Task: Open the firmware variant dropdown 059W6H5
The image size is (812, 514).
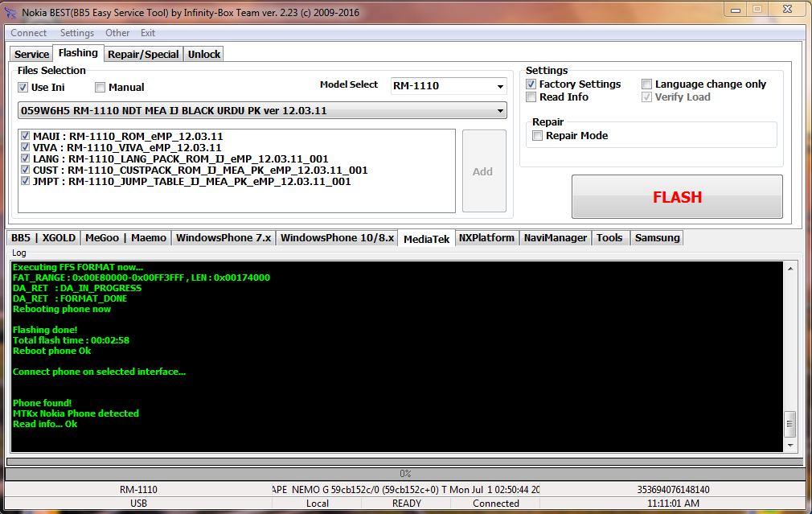Action: (x=262, y=110)
